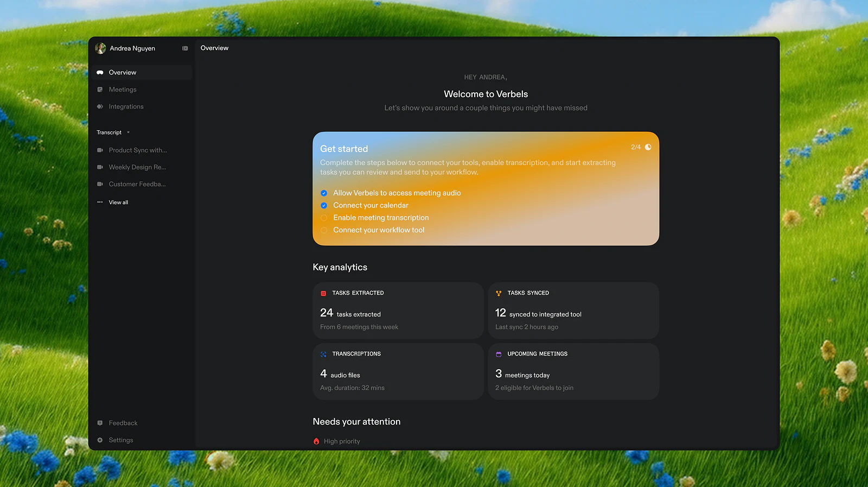Click the ellipsis icon next to View all
The height and width of the screenshot is (487, 868).
point(100,203)
